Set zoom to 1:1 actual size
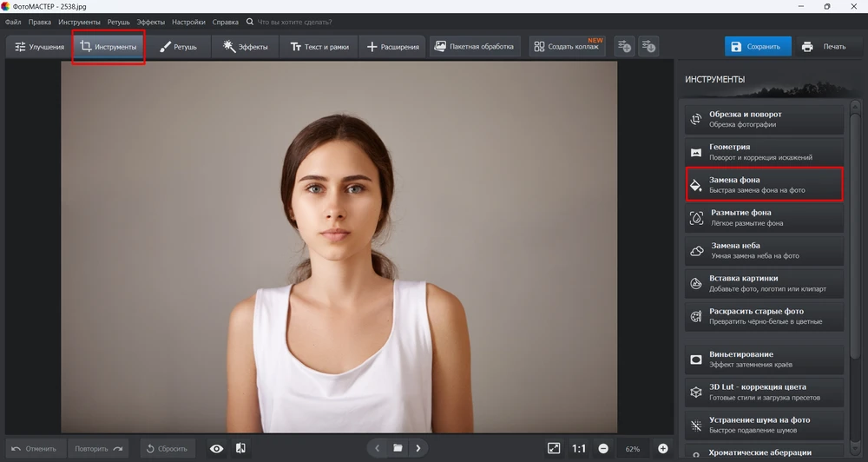 tap(579, 448)
